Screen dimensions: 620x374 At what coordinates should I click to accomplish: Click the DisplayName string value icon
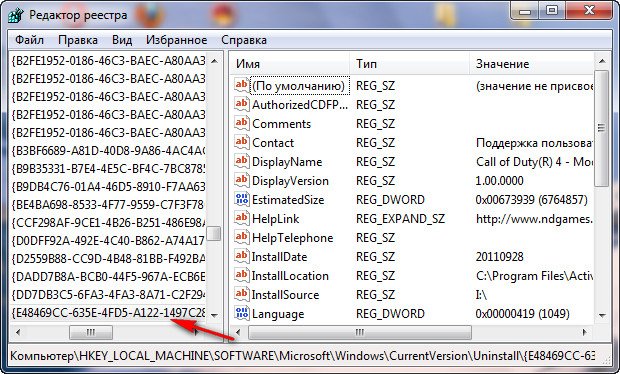point(242,161)
